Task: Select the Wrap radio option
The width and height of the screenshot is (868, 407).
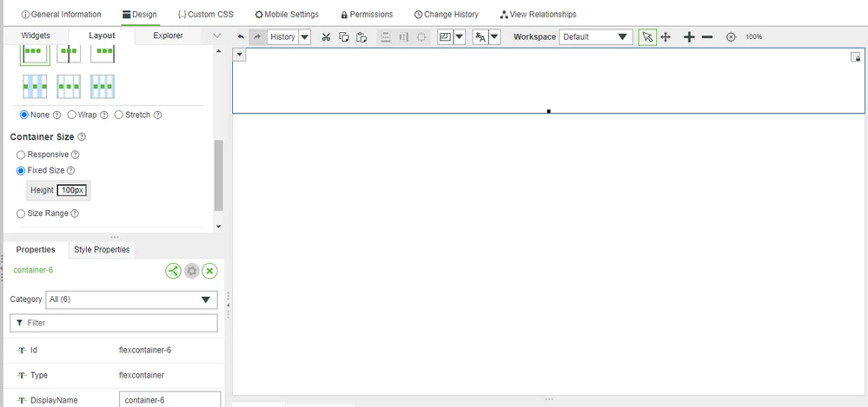Action: tap(71, 115)
